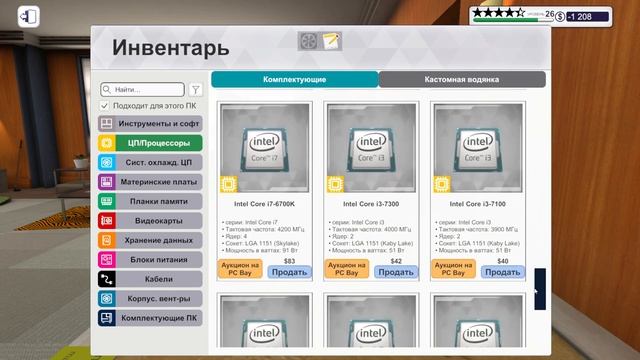Open Планки памяти category
This screenshot has height=360, width=640.
(x=150, y=201)
